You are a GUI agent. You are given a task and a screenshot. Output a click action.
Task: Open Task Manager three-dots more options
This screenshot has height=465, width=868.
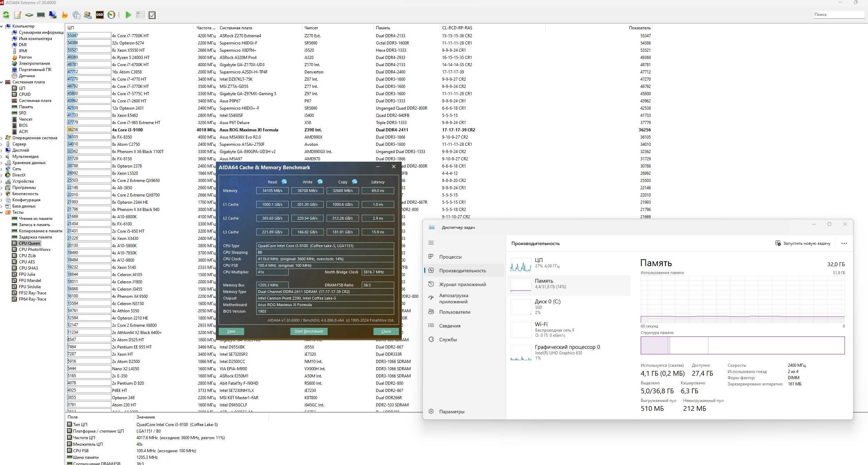[844, 243]
